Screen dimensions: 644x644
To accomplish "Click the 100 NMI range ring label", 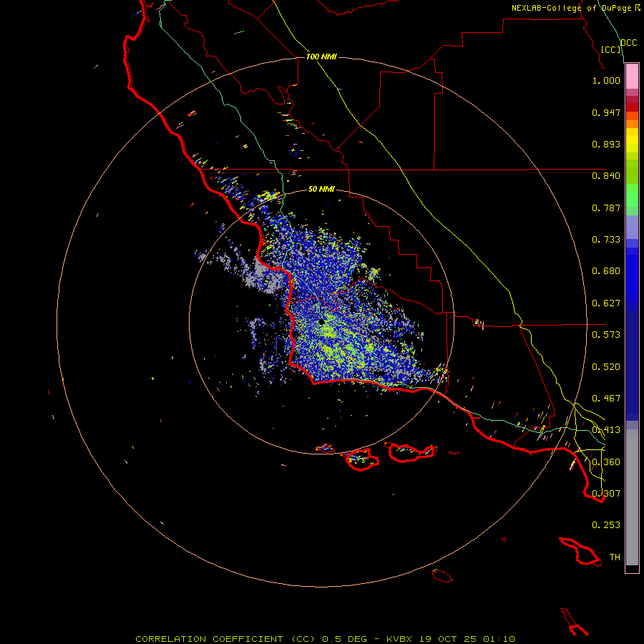I will click(321, 57).
